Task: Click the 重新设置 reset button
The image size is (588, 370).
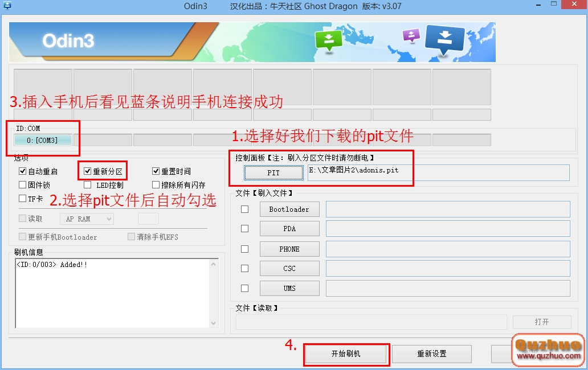Action: 431,353
